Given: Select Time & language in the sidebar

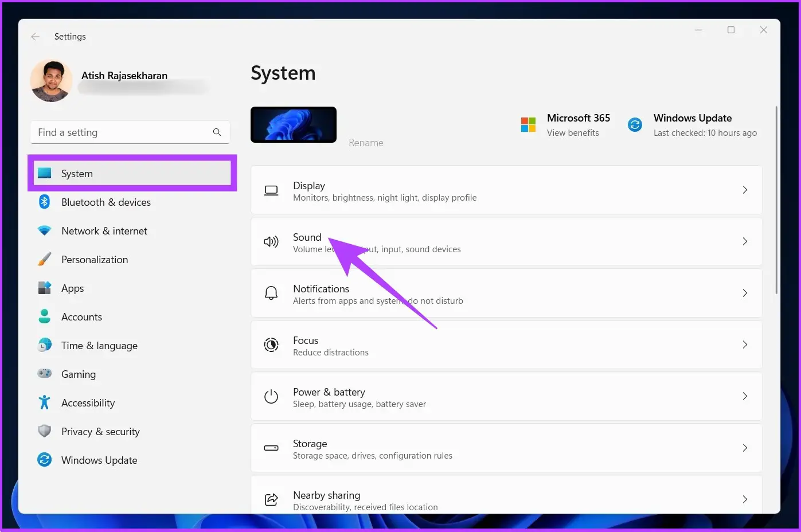Looking at the screenshot, I should click(x=99, y=346).
